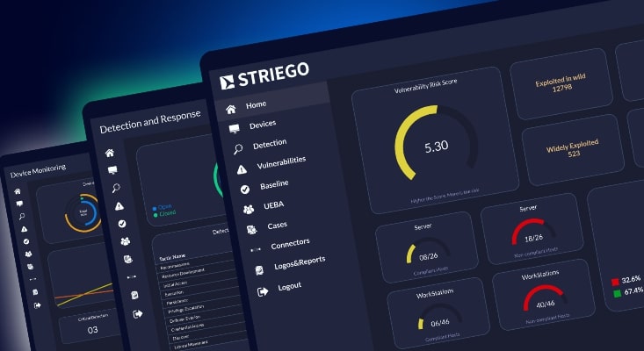The width and height of the screenshot is (644, 351).
Task: Click reports icon in Device Monitoring panel
Action: pos(35,292)
